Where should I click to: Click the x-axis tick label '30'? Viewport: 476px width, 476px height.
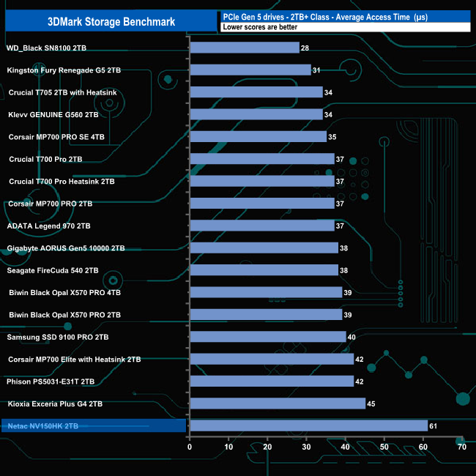306,447
